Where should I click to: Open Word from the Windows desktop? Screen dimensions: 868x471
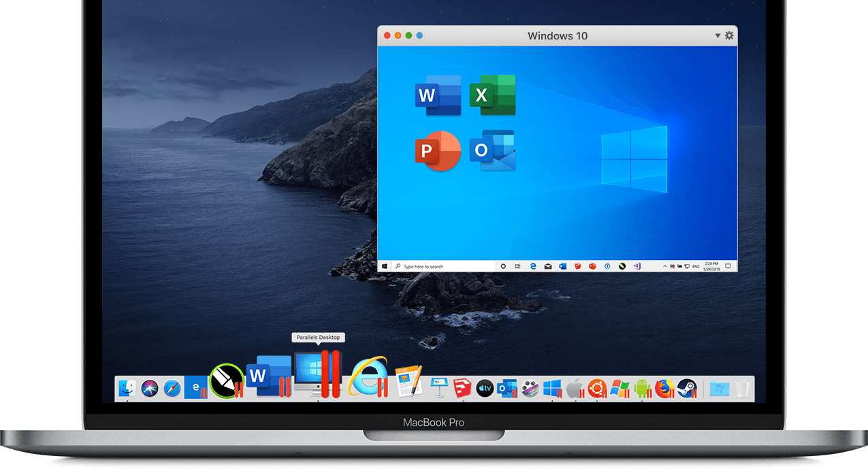pyautogui.click(x=438, y=95)
